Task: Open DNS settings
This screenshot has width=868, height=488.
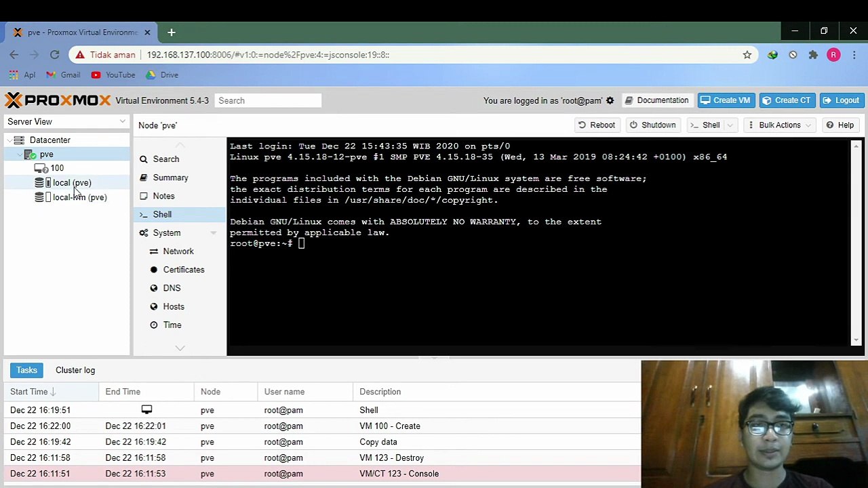Action: click(172, 288)
